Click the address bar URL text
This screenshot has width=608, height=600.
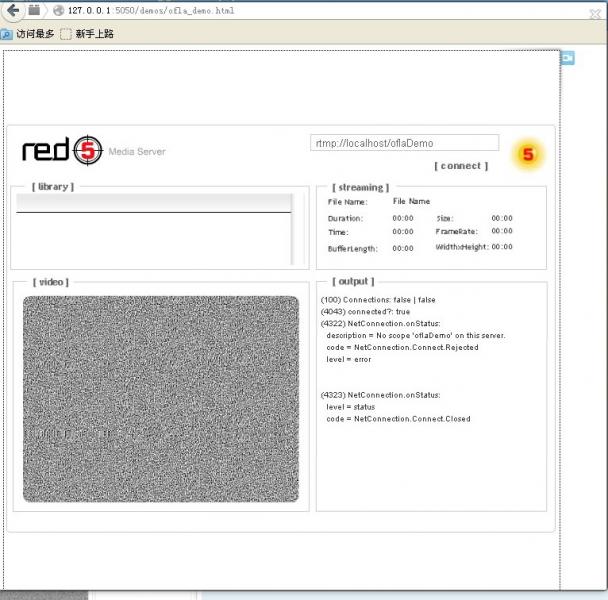pos(151,10)
